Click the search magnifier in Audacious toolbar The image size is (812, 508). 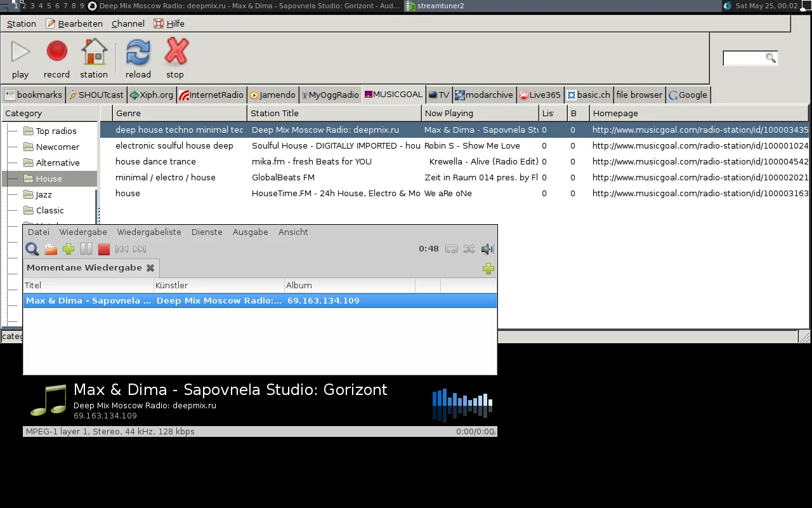click(32, 249)
